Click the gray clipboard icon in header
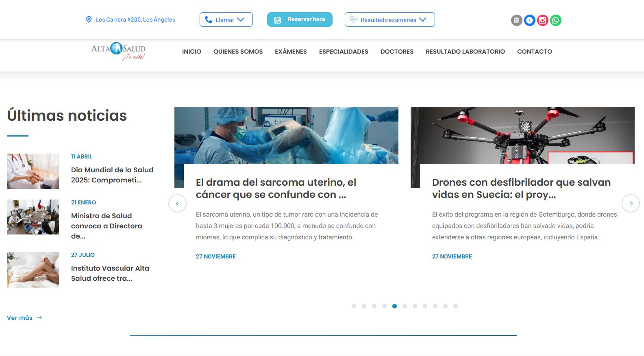 click(516, 20)
